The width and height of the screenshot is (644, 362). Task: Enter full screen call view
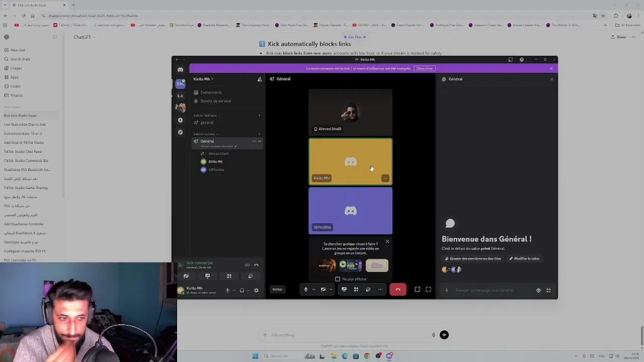(x=429, y=290)
